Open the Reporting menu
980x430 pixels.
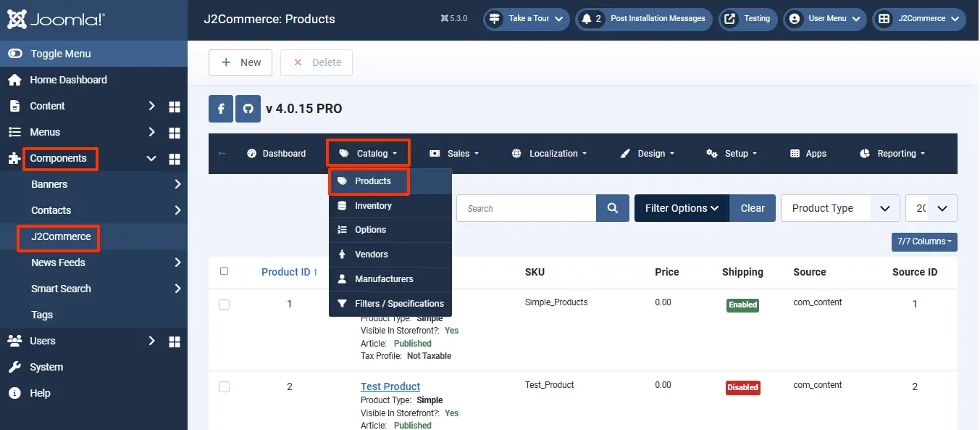tap(892, 154)
